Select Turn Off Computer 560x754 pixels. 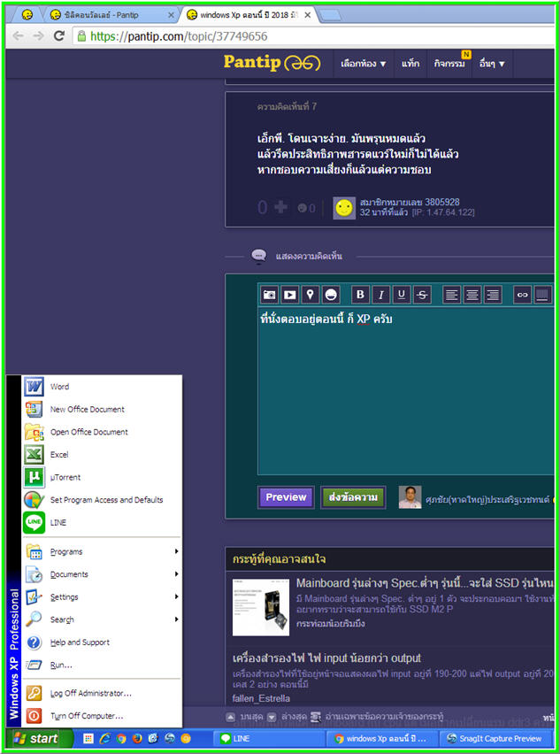(102, 716)
